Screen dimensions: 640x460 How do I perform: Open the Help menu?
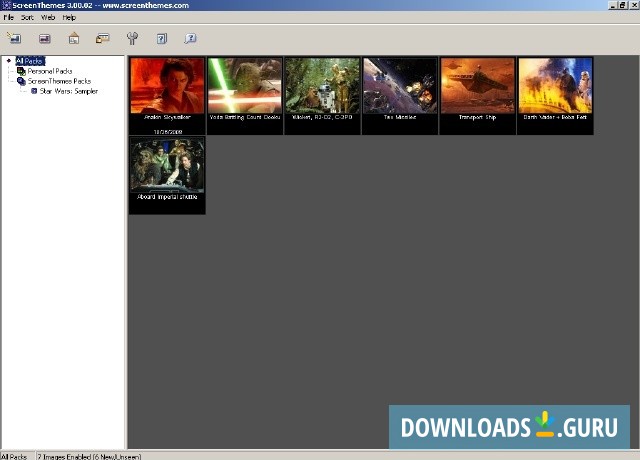coord(69,18)
